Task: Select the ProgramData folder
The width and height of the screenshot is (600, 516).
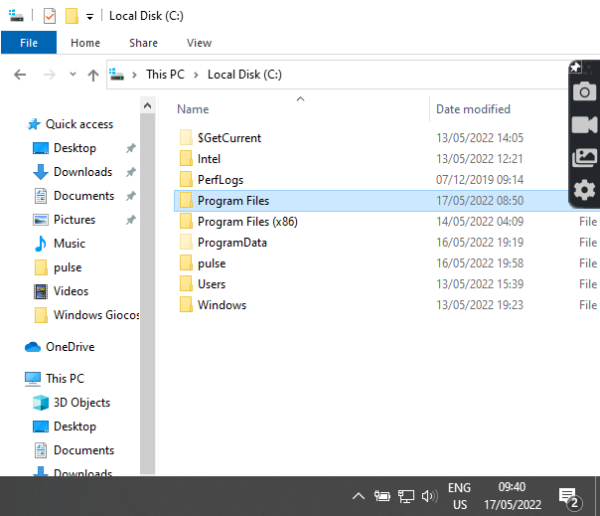Action: click(x=232, y=243)
